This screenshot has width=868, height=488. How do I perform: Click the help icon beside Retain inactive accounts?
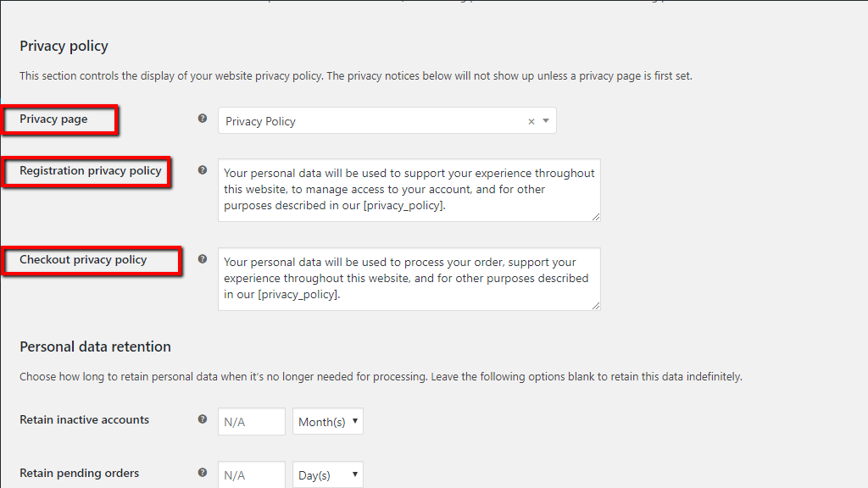click(x=202, y=420)
